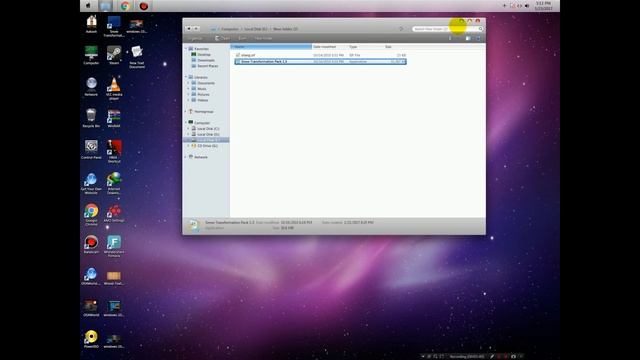Go forward with the Explorer forward arrow
The height and width of the screenshot is (360, 640).
(196, 29)
